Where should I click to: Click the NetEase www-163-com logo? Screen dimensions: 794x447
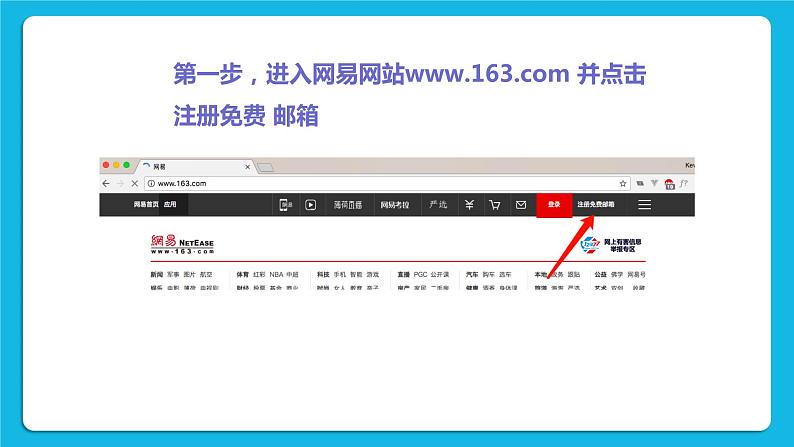point(182,244)
